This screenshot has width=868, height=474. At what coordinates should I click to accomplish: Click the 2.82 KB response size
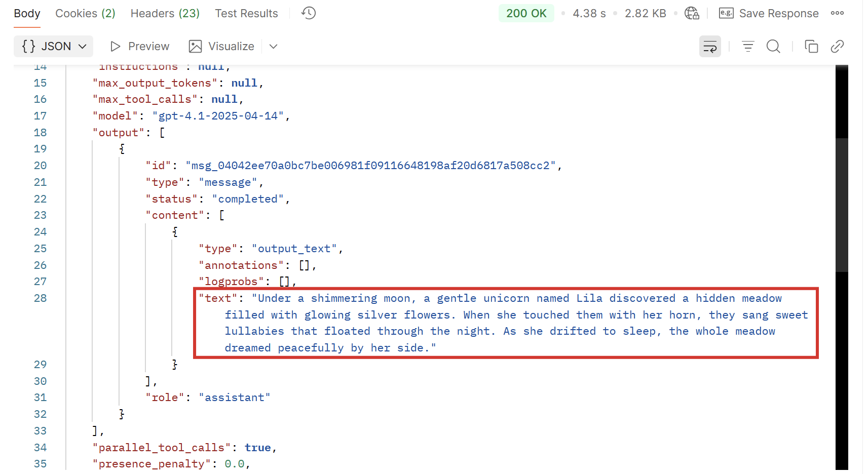[646, 14]
